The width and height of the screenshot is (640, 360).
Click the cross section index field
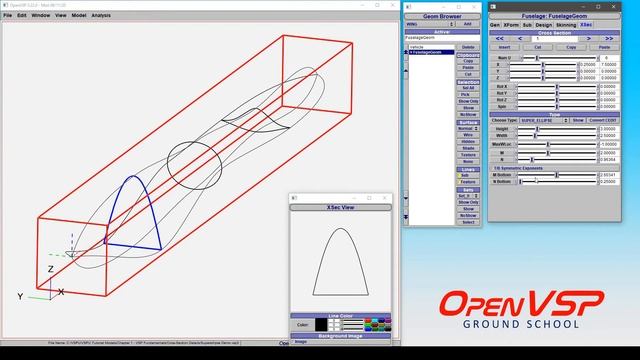(x=554, y=38)
